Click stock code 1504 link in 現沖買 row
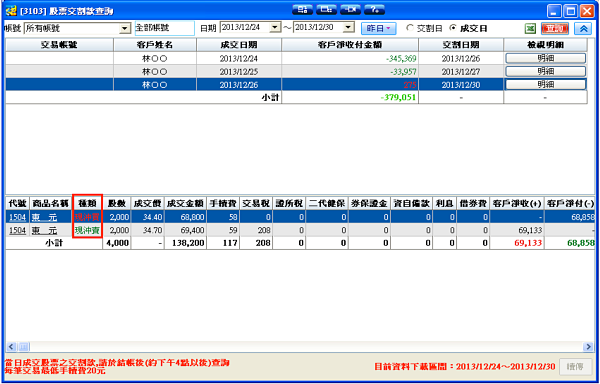The width and height of the screenshot is (600, 384). pos(17,218)
